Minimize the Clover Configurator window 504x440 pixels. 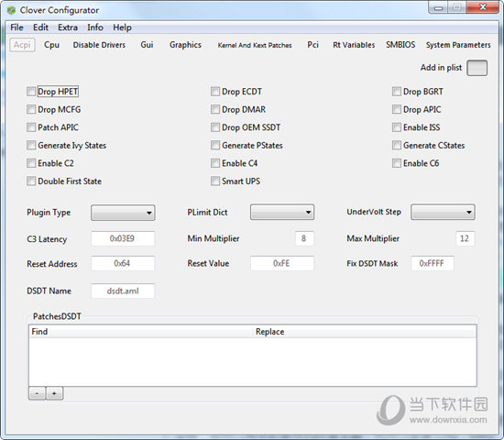(x=438, y=7)
